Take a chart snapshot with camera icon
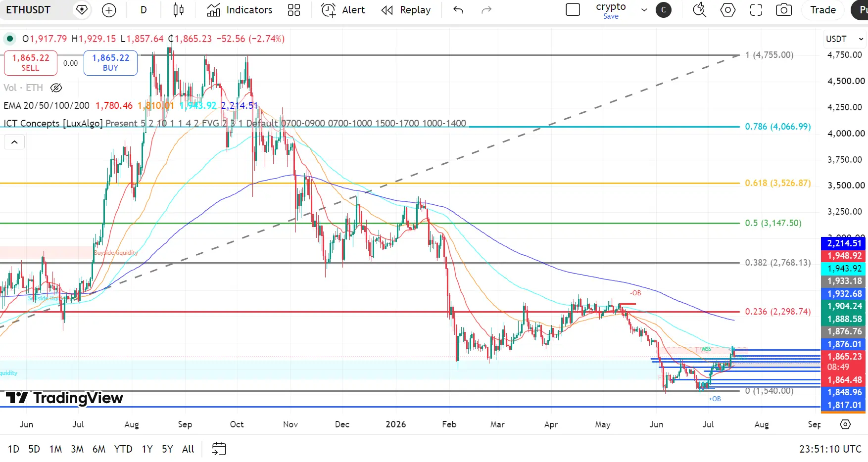The width and height of the screenshot is (868, 462). click(x=784, y=10)
